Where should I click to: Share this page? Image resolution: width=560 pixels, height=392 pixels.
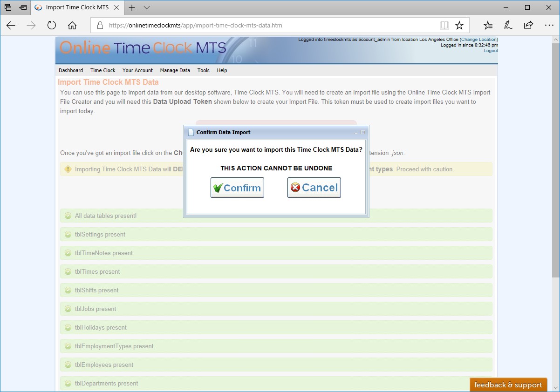coord(528,26)
